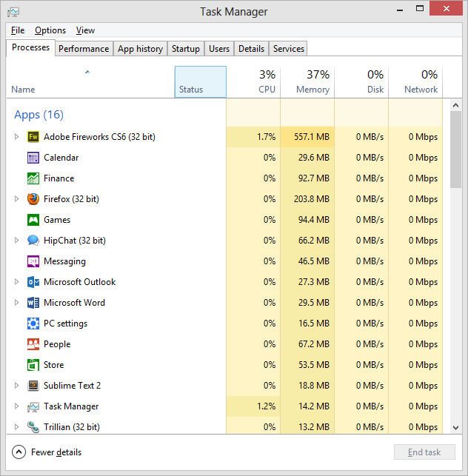Click the Calendar app icon
This screenshot has height=476, width=468.
(x=33, y=158)
